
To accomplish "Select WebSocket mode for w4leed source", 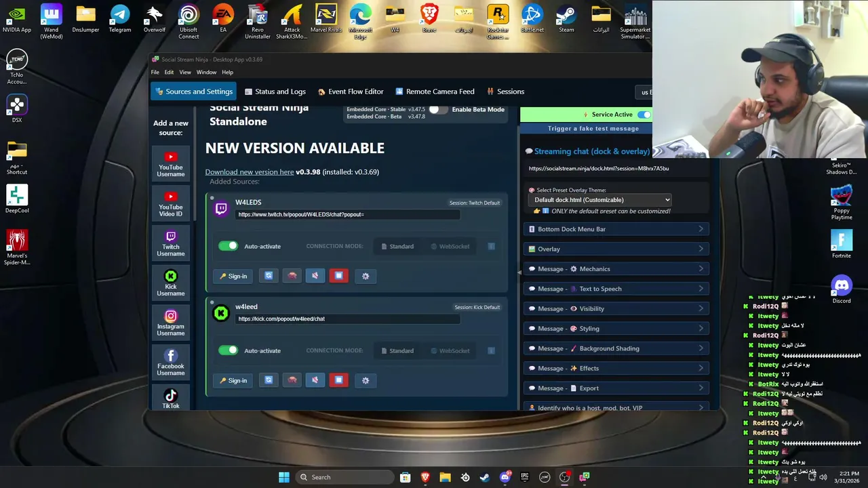I will click(x=450, y=350).
